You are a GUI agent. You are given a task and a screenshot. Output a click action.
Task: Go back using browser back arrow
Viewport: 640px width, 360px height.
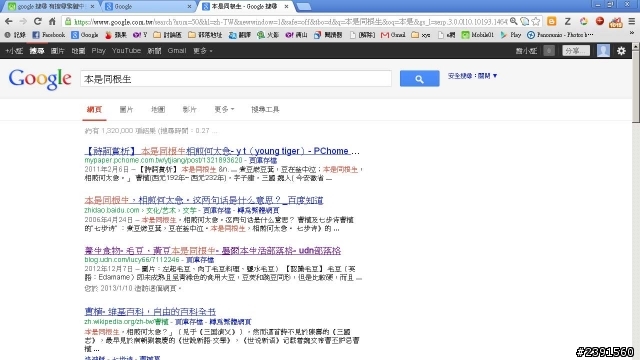coord(9,22)
